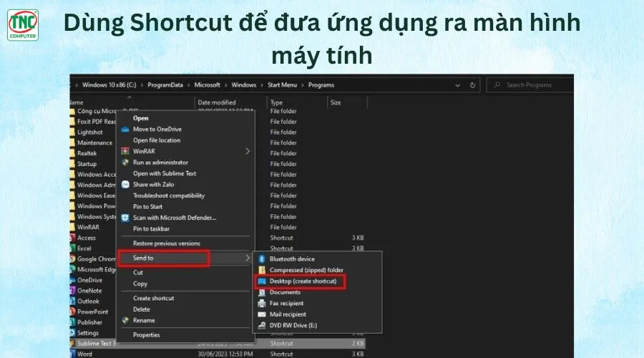Expand chevron after ProgramData breadcrumb
This screenshot has height=358, width=644.
[189, 85]
